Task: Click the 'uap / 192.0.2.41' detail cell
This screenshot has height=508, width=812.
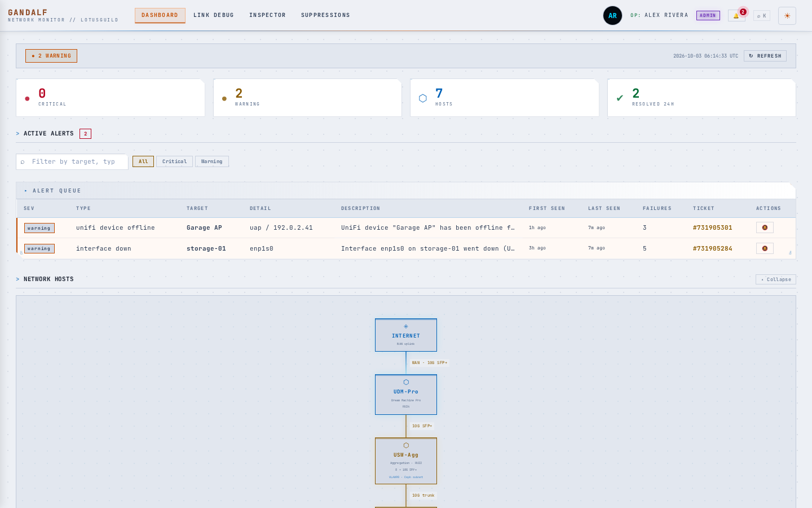Action: click(x=281, y=227)
